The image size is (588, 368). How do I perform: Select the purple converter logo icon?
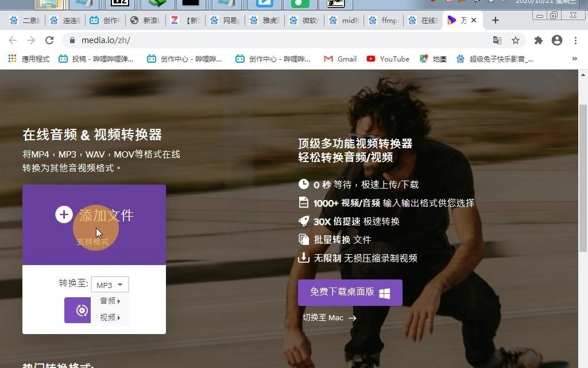coord(78,309)
